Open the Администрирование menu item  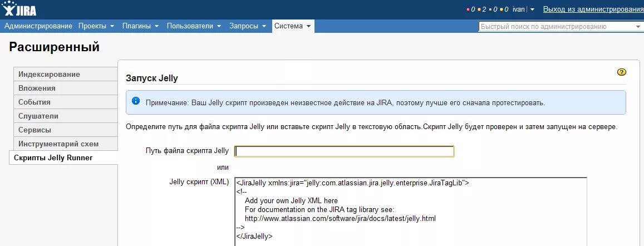[38, 26]
